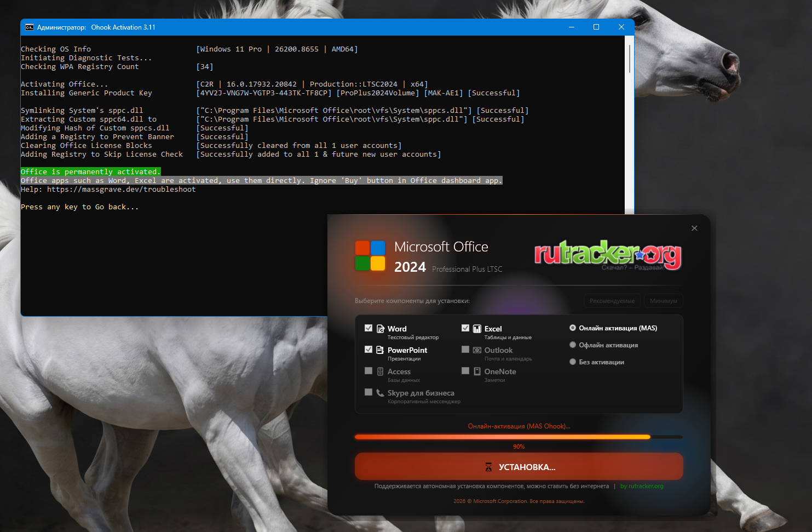
Task: Click the 'Professional Plus LTSC' edition text
Action: (x=467, y=269)
